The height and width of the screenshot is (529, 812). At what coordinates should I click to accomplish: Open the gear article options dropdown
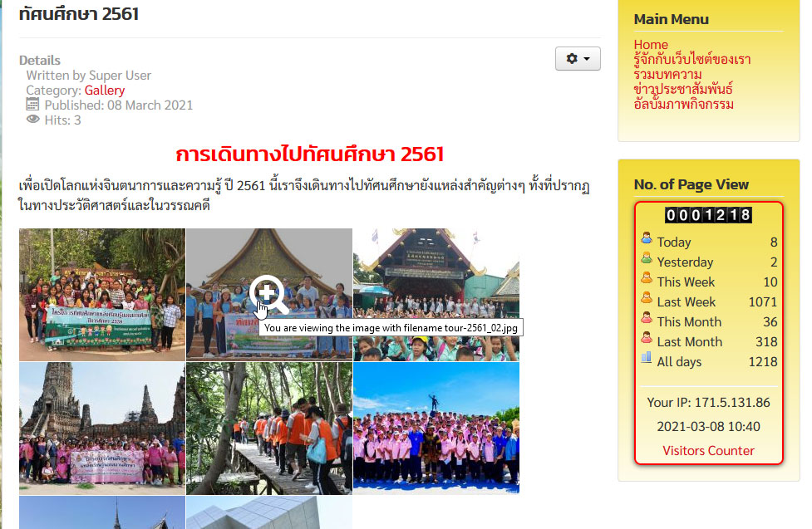point(577,58)
